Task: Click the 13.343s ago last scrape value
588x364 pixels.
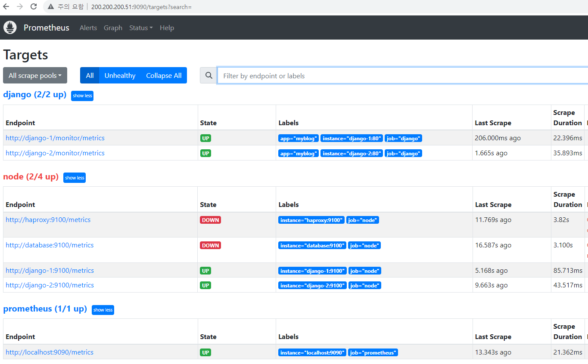Action: pyautogui.click(x=493, y=352)
